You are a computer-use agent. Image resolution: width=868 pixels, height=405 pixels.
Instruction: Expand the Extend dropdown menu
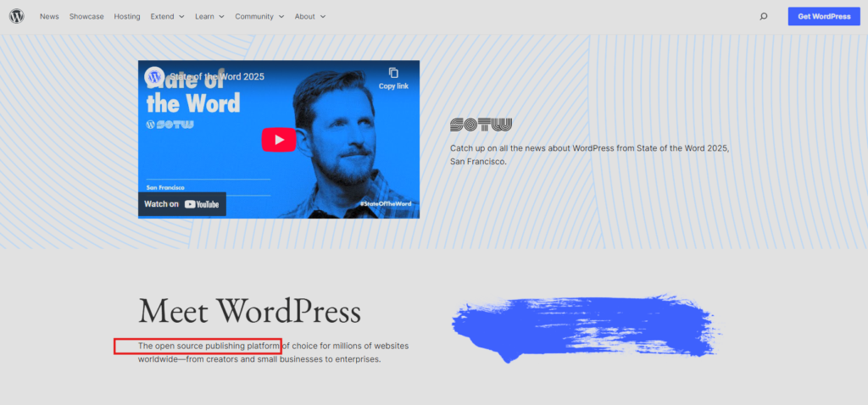coord(167,17)
